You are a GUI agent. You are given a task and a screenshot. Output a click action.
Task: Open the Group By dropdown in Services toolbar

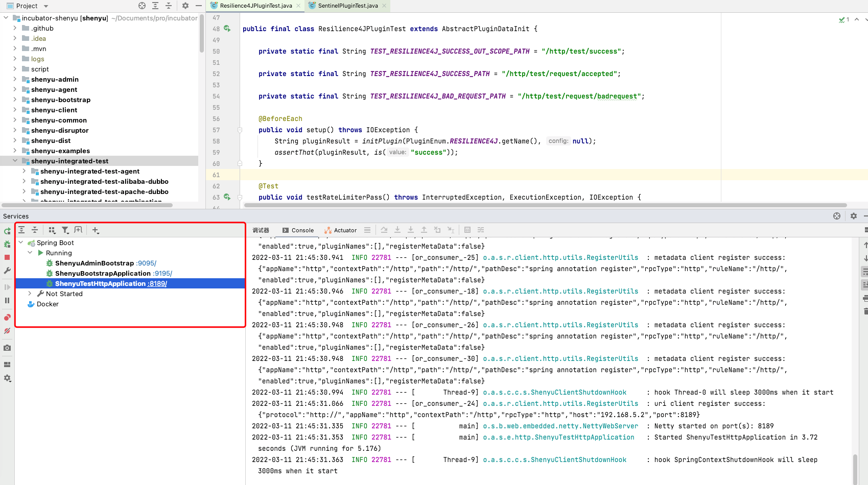coord(52,230)
